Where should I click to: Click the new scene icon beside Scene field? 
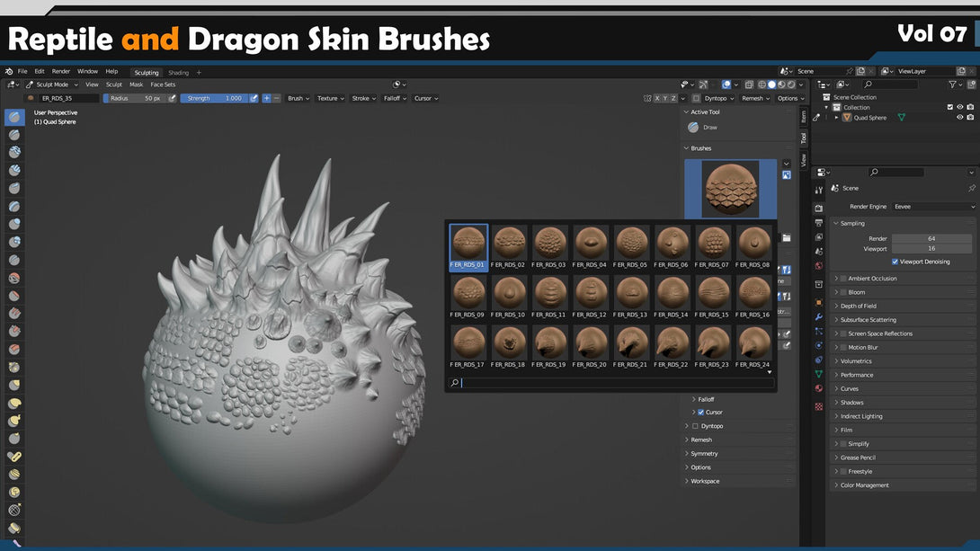pyautogui.click(x=860, y=71)
